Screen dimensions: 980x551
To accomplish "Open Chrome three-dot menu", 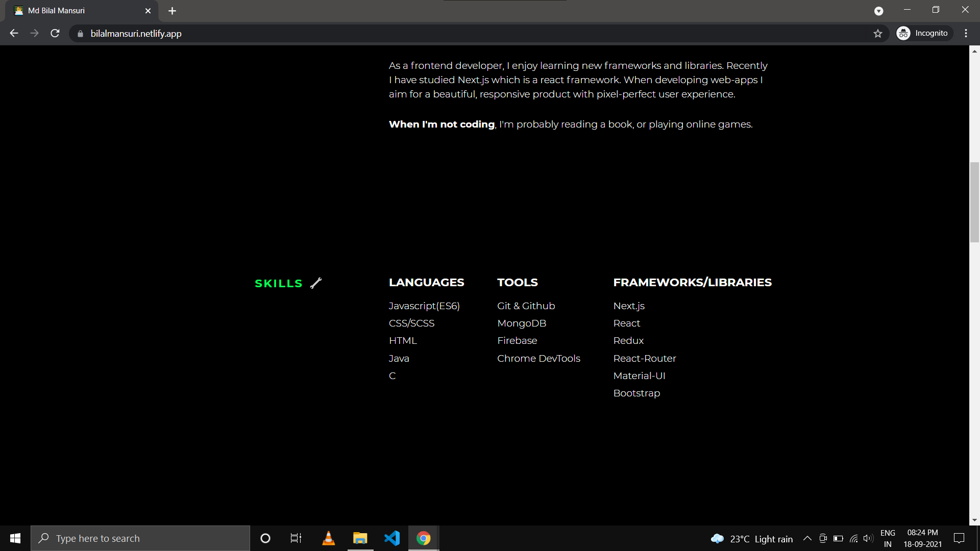I will pos(966,33).
